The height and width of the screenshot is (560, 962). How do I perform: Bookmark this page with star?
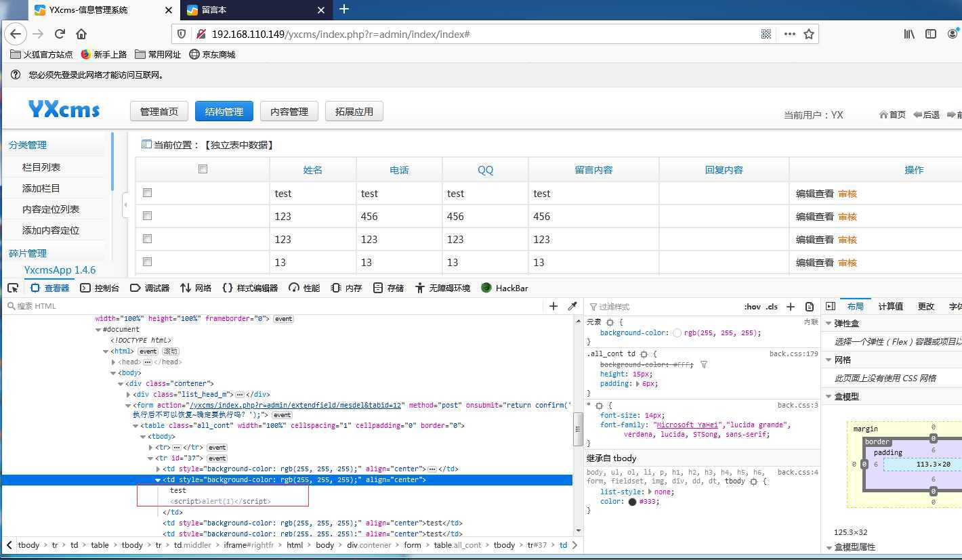tap(809, 34)
